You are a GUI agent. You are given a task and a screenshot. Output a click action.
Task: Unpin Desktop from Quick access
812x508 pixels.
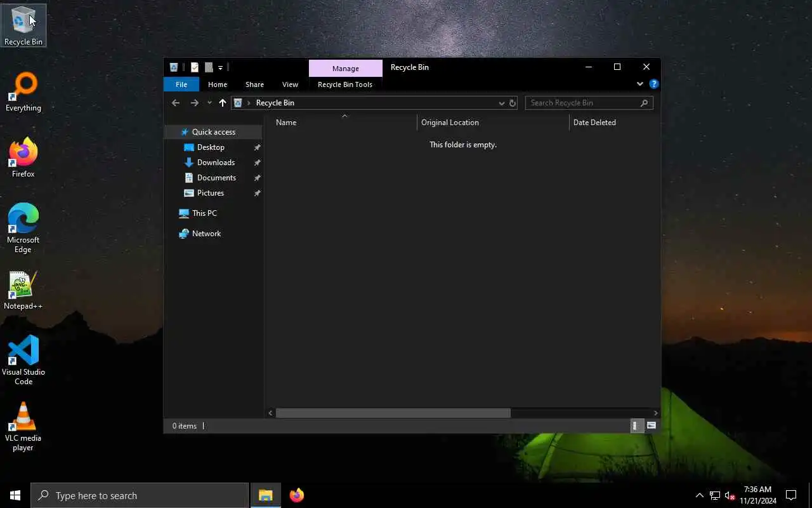click(257, 147)
